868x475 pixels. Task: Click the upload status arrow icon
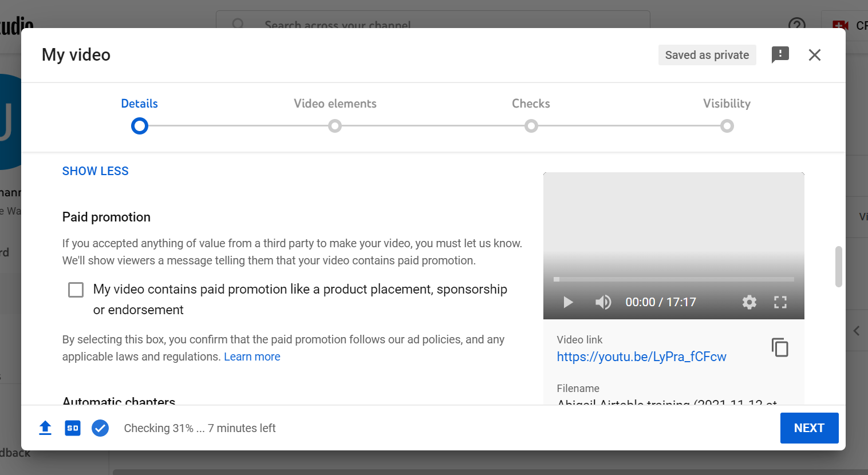coord(45,428)
